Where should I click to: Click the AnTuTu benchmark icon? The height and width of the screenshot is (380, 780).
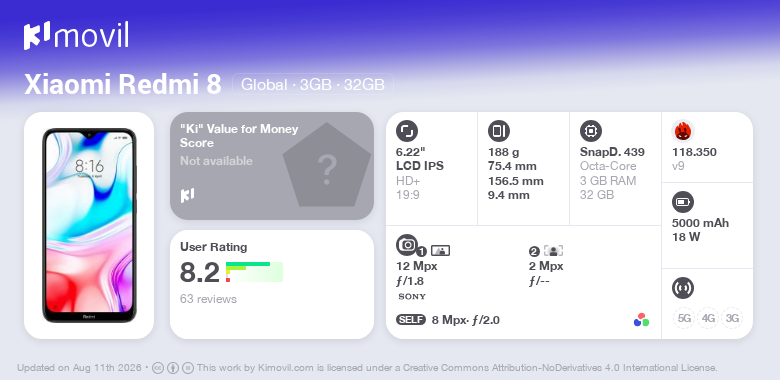[683, 131]
